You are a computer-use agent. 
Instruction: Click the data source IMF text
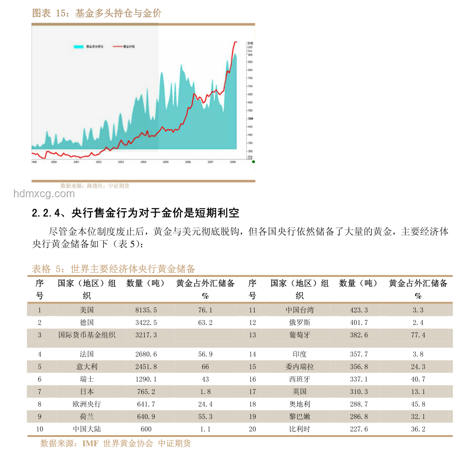(x=90, y=443)
